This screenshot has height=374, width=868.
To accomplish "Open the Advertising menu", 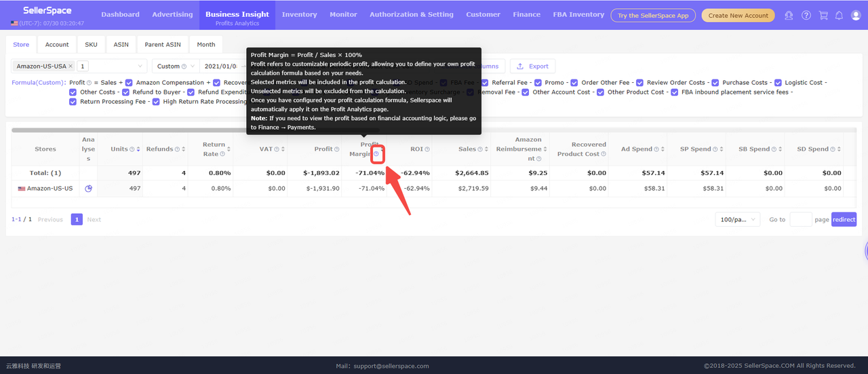I will pyautogui.click(x=172, y=14).
